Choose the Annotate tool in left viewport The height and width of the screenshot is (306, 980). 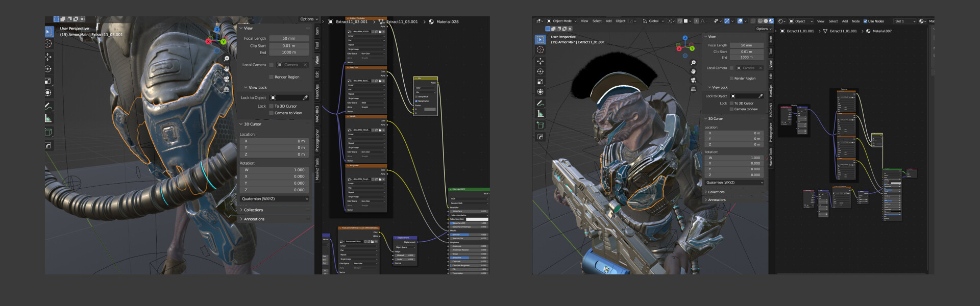click(x=48, y=107)
